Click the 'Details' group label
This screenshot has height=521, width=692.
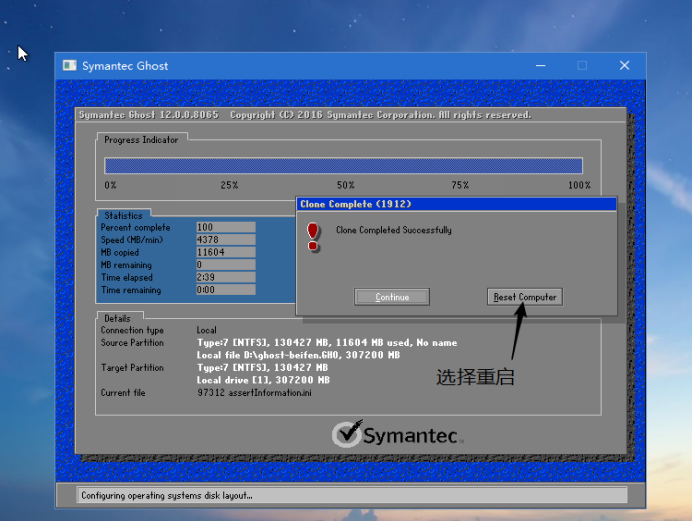click(x=117, y=319)
